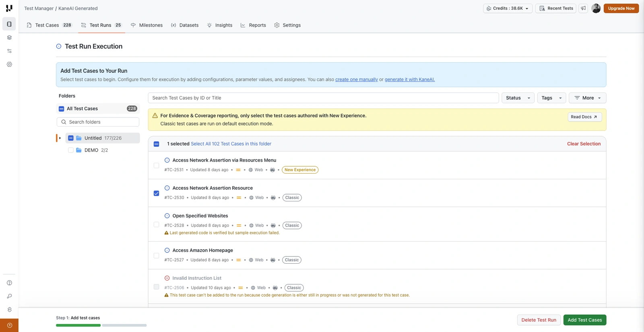Click status icon of Access Amazon Homepage
This screenshot has width=644, height=332.
coord(167,250)
